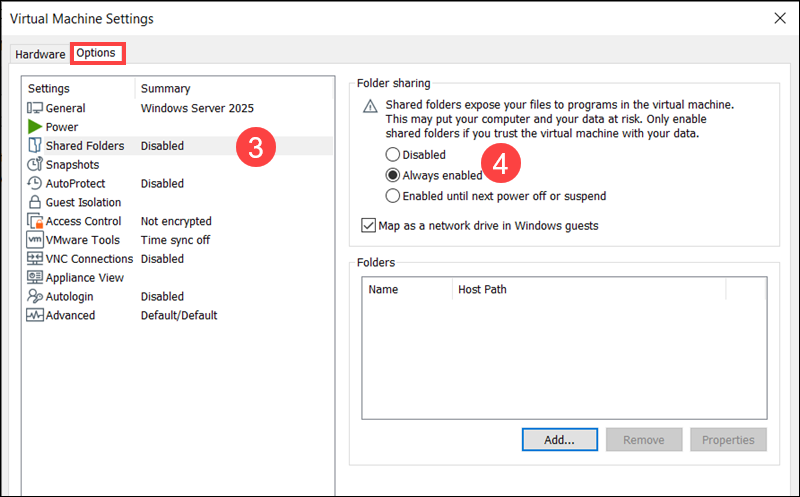Select VNC Connections in settings list
This screenshot has width=800, height=497.
point(88,259)
